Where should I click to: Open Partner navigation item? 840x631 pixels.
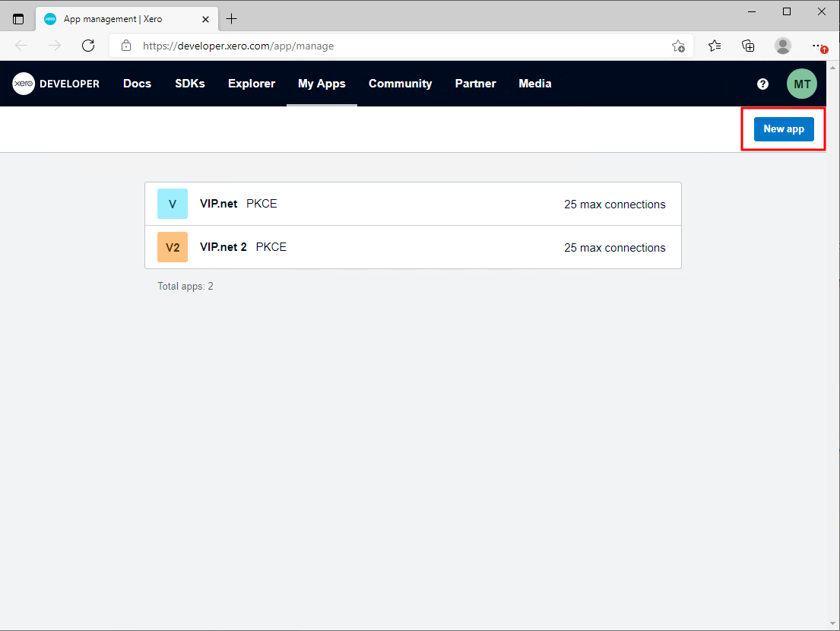tap(475, 84)
